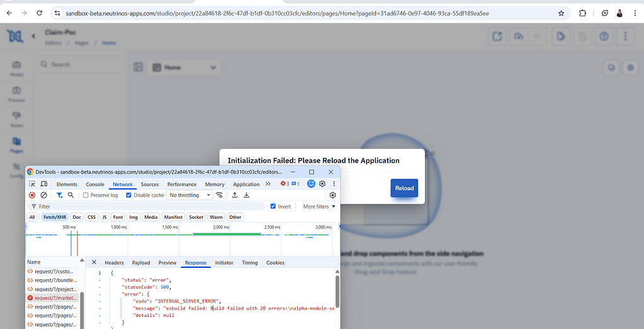Expand the More filters dropdown
The width and height of the screenshot is (644, 329).
click(319, 207)
